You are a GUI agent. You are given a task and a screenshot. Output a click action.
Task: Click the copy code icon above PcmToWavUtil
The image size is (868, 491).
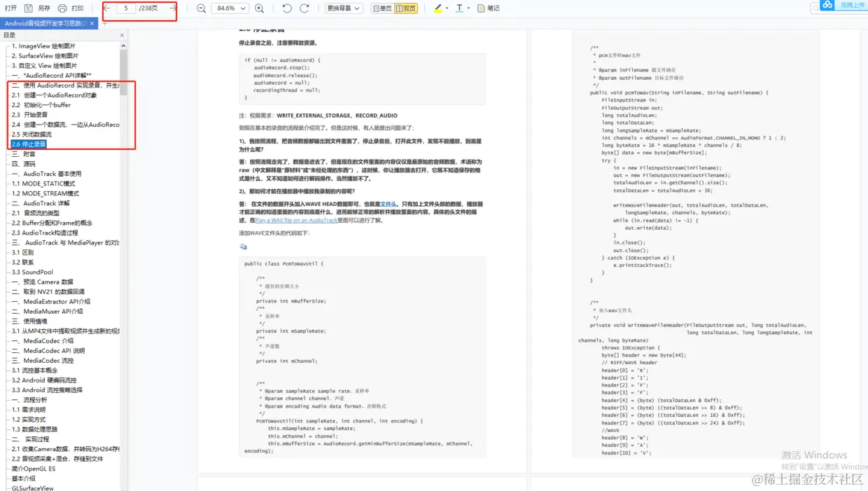point(243,247)
